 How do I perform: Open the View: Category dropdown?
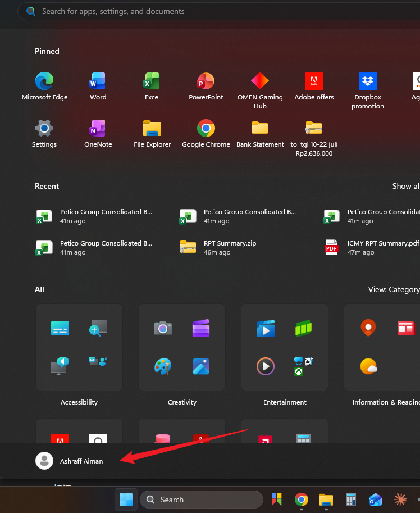(394, 289)
